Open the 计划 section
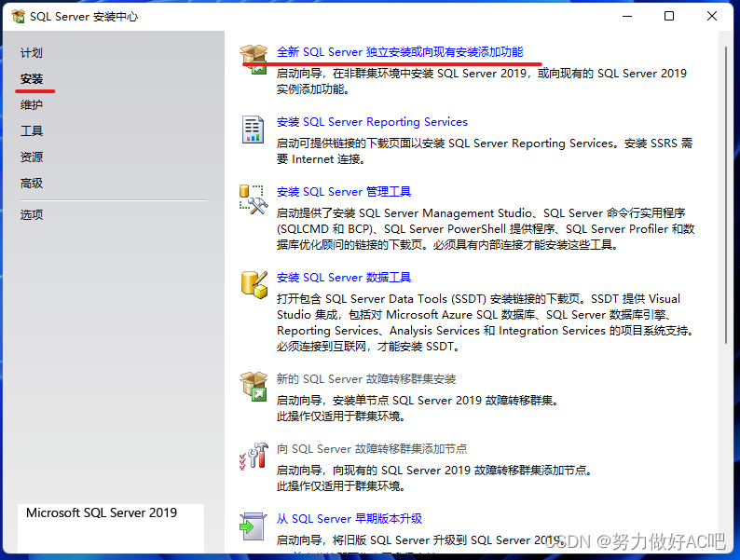This screenshot has height=560, width=740. click(x=32, y=53)
